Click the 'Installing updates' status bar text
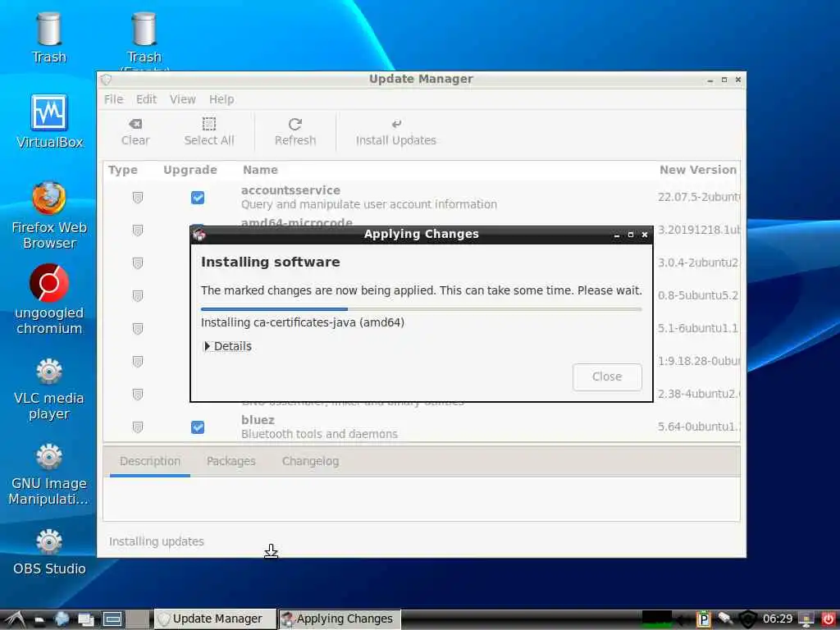Image resolution: width=840 pixels, height=630 pixels. click(157, 541)
